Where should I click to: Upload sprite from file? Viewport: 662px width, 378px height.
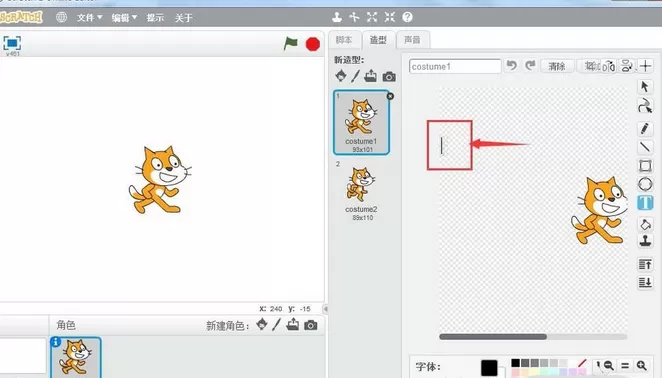(292, 324)
